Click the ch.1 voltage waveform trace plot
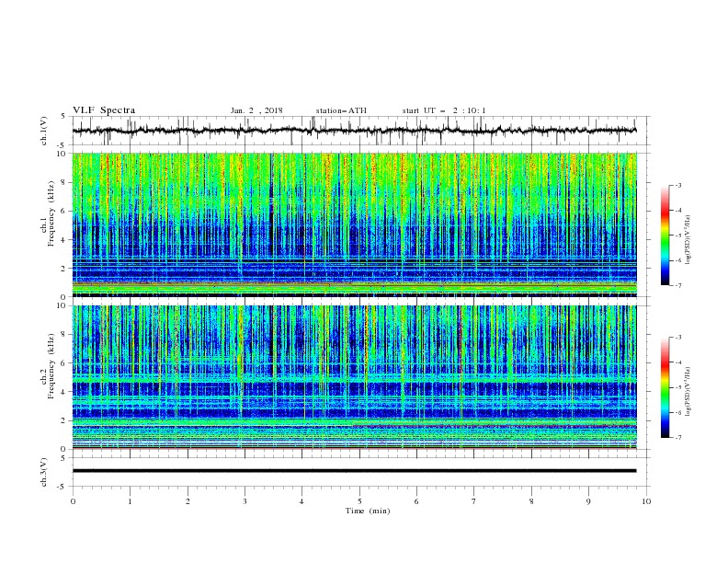 [x=354, y=131]
